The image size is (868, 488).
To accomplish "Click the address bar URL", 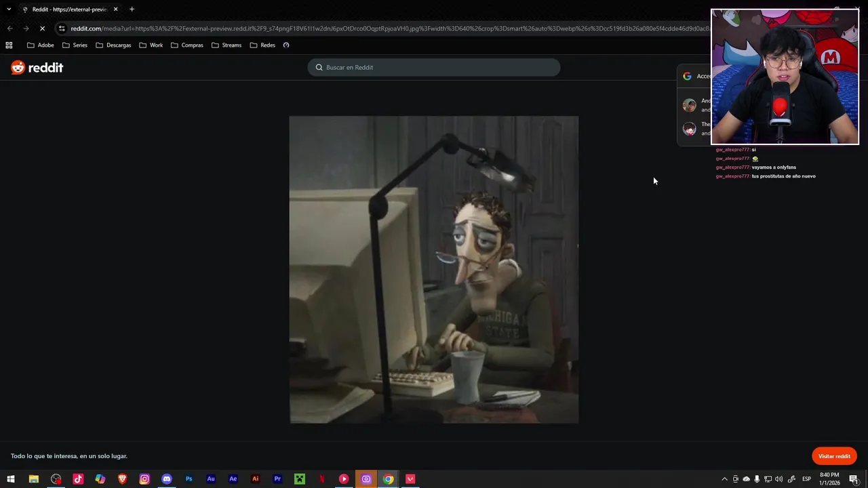I will pos(390,28).
